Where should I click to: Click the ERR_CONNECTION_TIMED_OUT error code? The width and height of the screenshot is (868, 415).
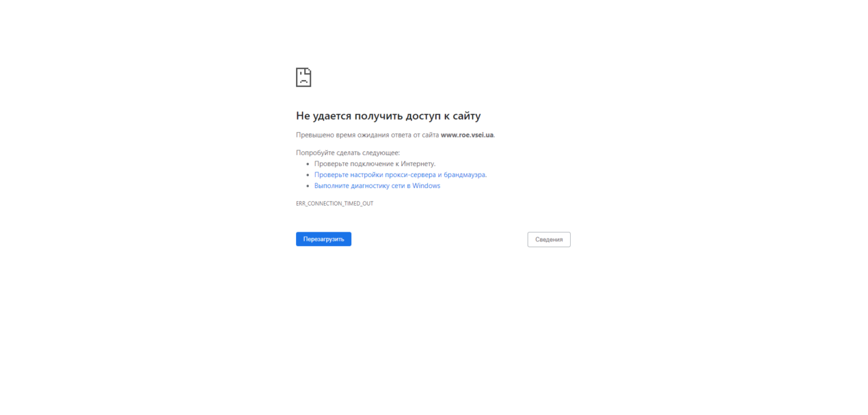click(x=335, y=204)
